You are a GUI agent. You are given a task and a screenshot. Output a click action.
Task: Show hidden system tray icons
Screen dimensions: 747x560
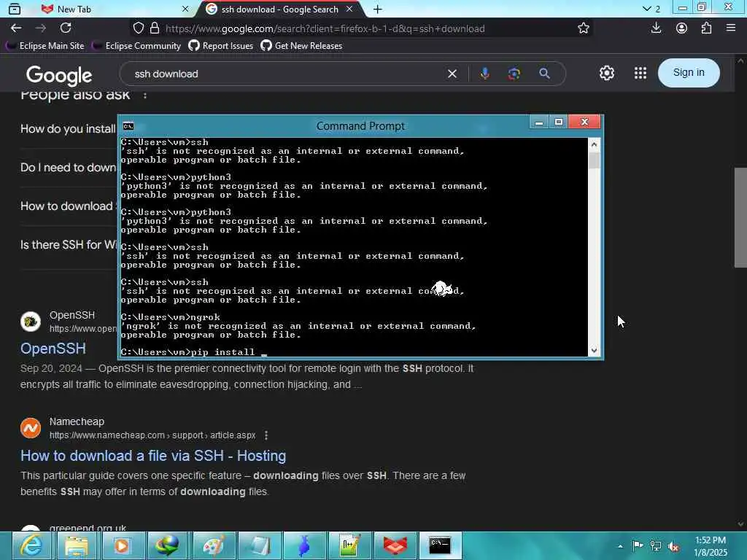(620, 546)
